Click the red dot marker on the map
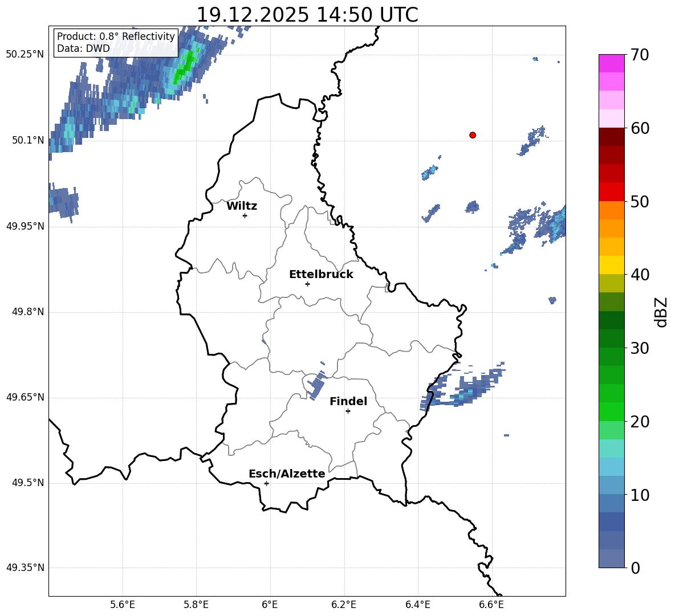Viewport: 675px width, 616px height. pos(473,135)
